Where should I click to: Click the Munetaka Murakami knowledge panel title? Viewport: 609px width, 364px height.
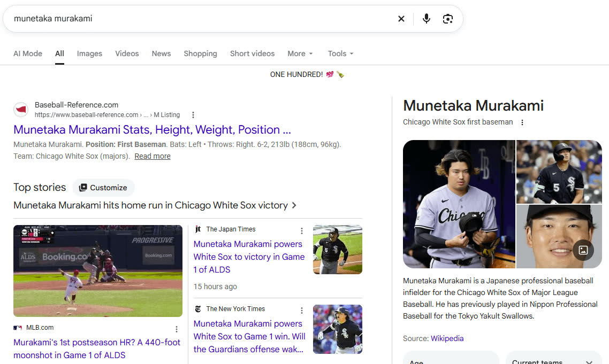point(473,105)
